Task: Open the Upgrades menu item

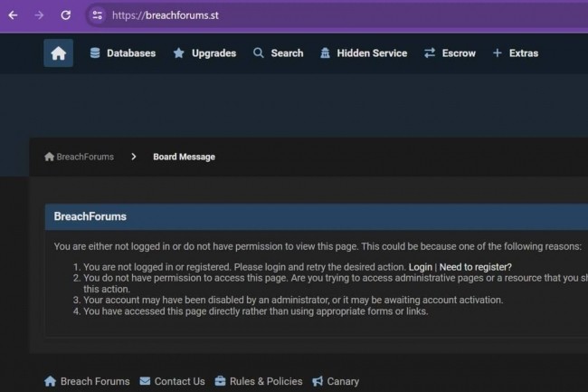Action: click(x=214, y=53)
